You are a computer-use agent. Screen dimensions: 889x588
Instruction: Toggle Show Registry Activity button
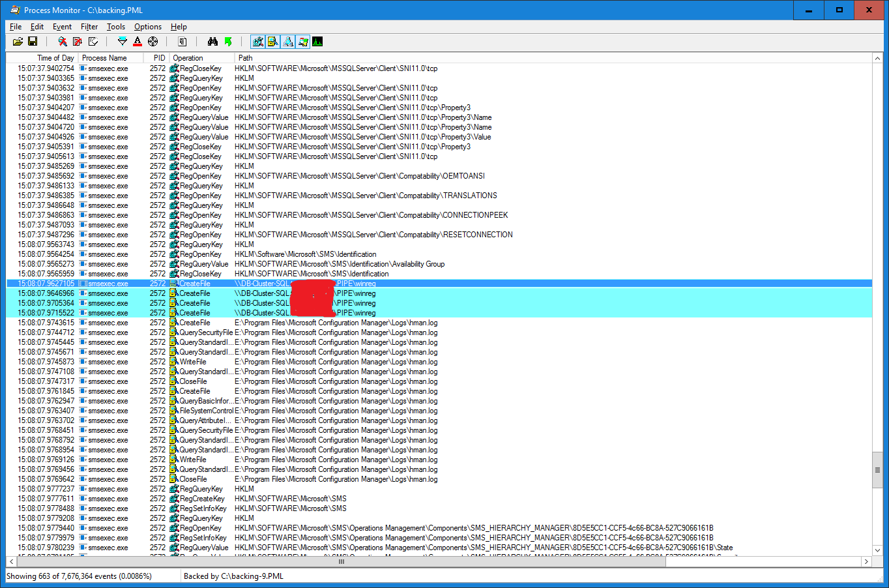pos(258,42)
